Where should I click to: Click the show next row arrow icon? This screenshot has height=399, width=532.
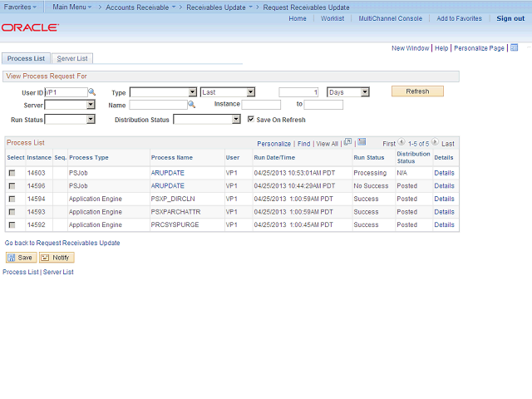point(436,143)
